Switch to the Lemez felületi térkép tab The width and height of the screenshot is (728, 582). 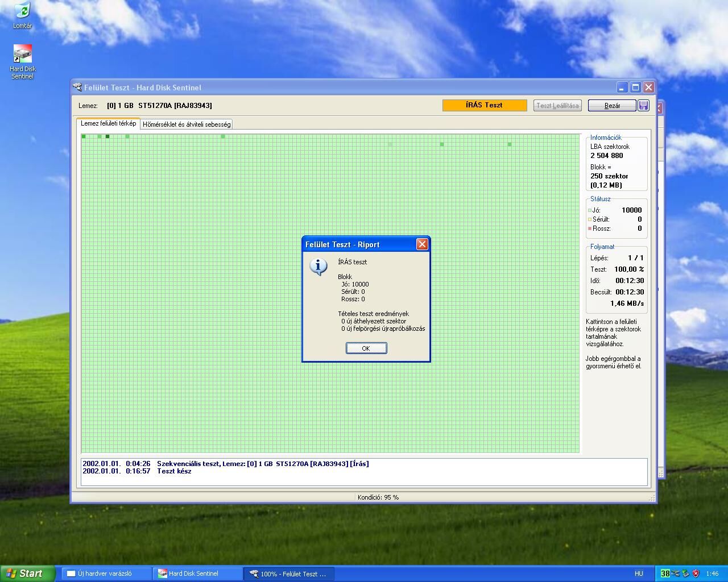tap(108, 123)
